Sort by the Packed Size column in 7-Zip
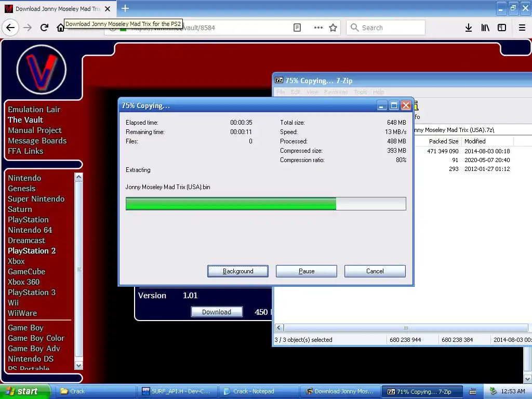Screen dimensions: 532x399 pyautogui.click(x=444, y=141)
